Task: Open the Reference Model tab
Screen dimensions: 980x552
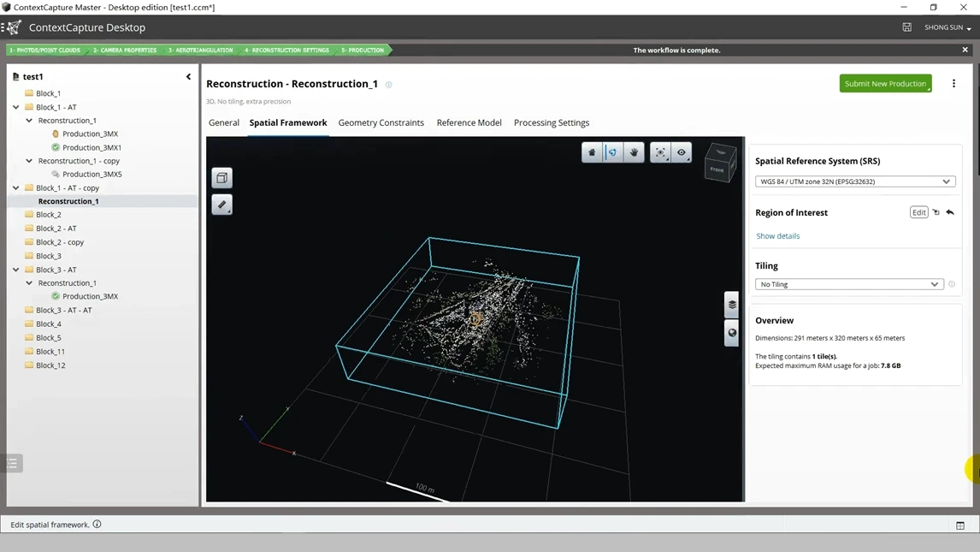Action: pyautogui.click(x=469, y=123)
